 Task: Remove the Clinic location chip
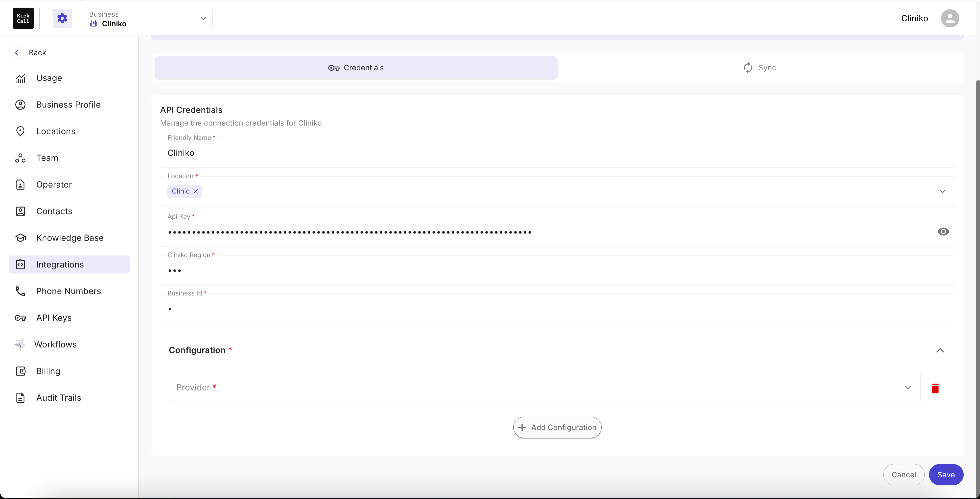(x=196, y=191)
